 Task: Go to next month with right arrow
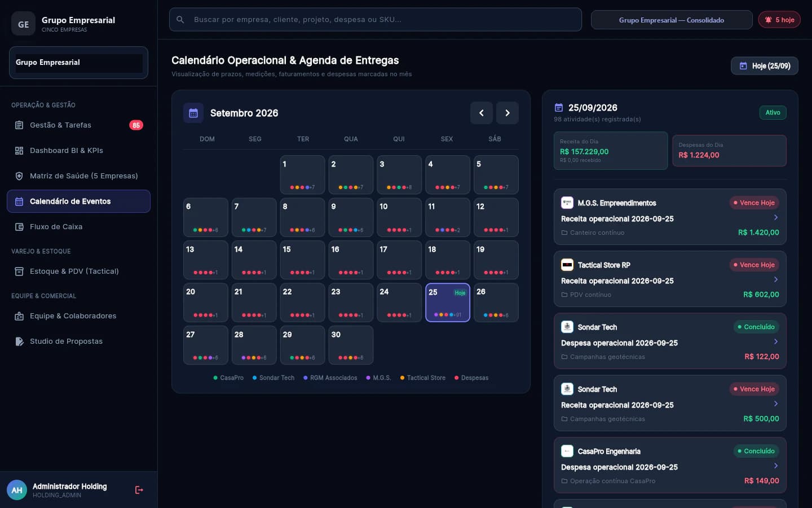point(507,113)
